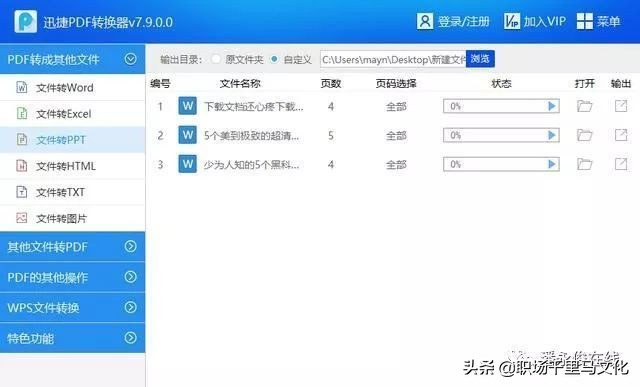
Task: Click the 迅捷PDF转换器 app logo icon
Action: coord(25,21)
